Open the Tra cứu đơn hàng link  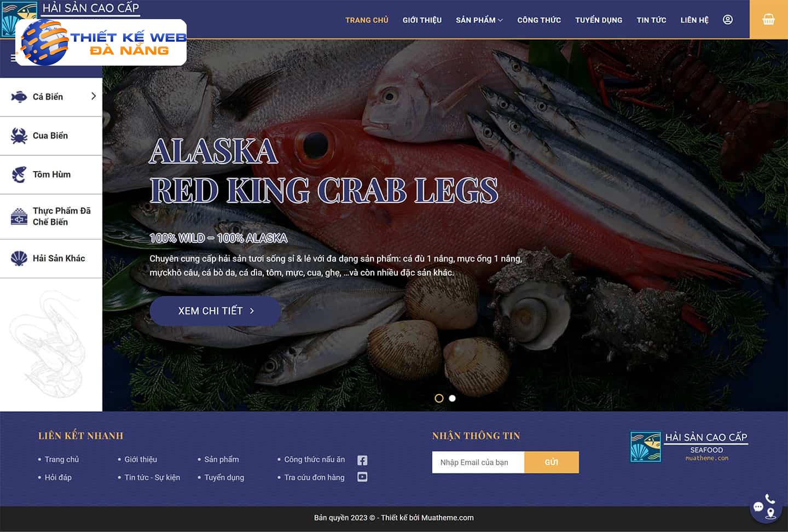314,477
